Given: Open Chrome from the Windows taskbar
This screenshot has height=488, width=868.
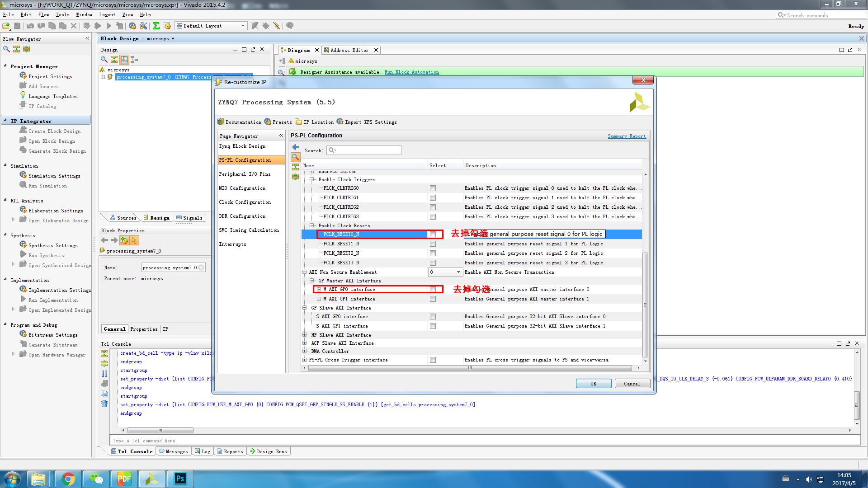Looking at the screenshot, I should pos(68,479).
